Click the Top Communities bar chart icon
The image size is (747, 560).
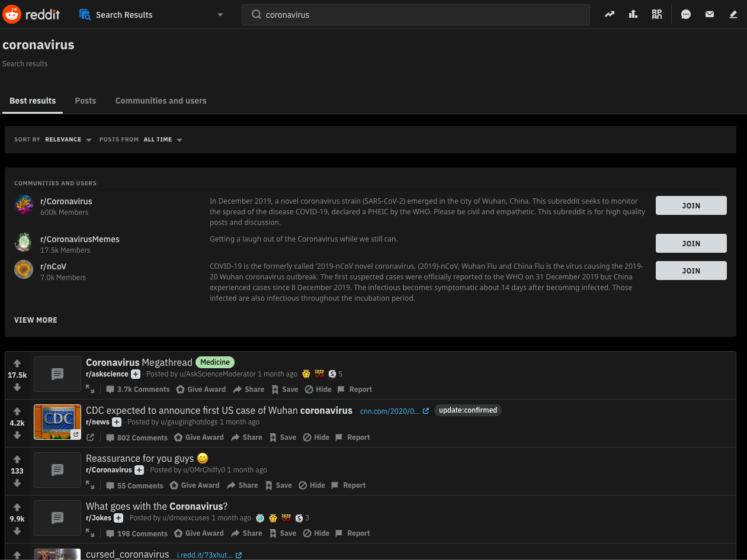(633, 14)
